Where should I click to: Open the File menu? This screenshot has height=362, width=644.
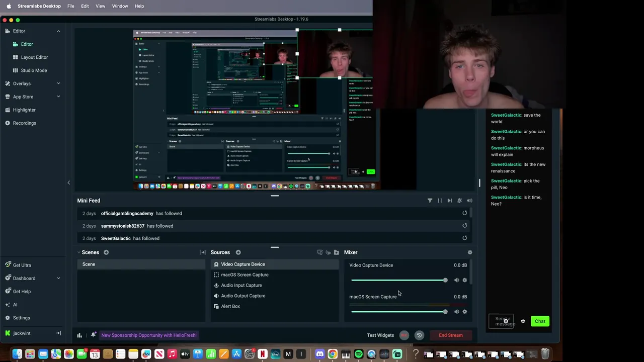(71, 6)
